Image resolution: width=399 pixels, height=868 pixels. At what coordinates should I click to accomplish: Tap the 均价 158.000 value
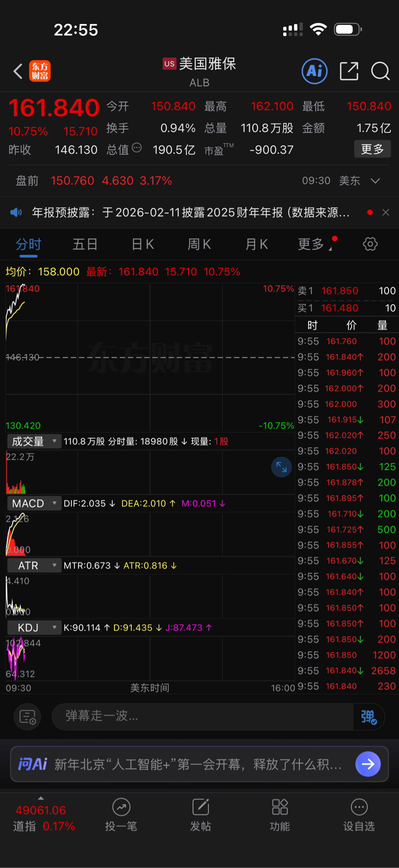pyautogui.click(x=43, y=271)
